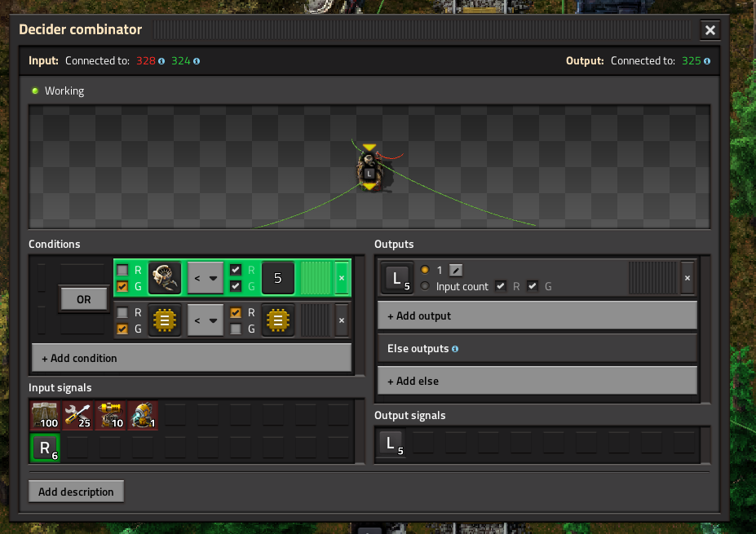
Task: Click the Else outputs info icon
Action: click(x=455, y=349)
